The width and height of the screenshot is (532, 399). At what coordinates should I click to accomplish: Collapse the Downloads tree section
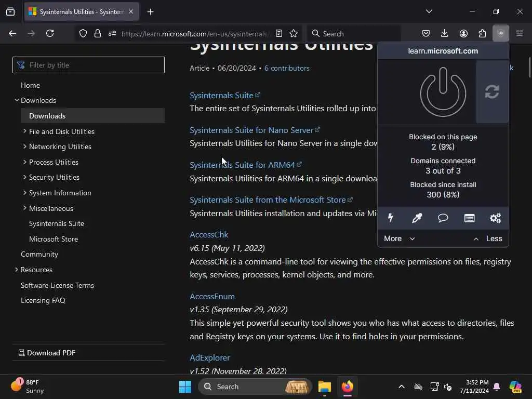[17, 100]
